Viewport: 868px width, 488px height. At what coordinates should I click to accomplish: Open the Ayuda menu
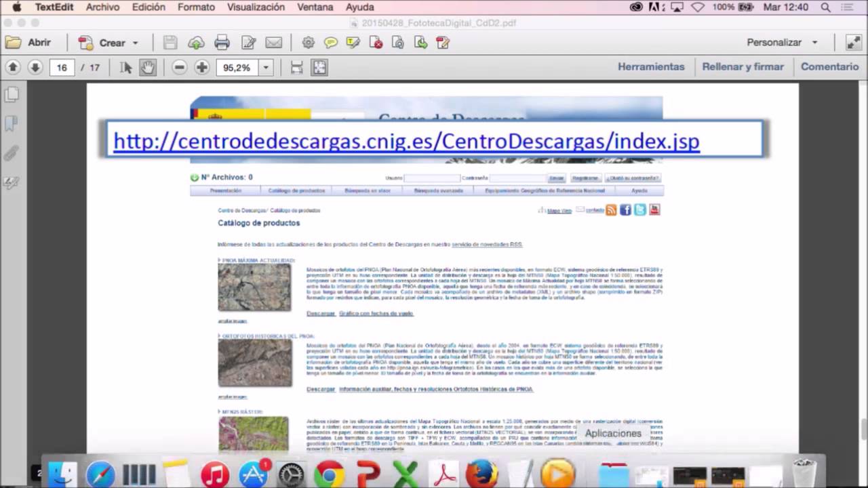point(359,7)
